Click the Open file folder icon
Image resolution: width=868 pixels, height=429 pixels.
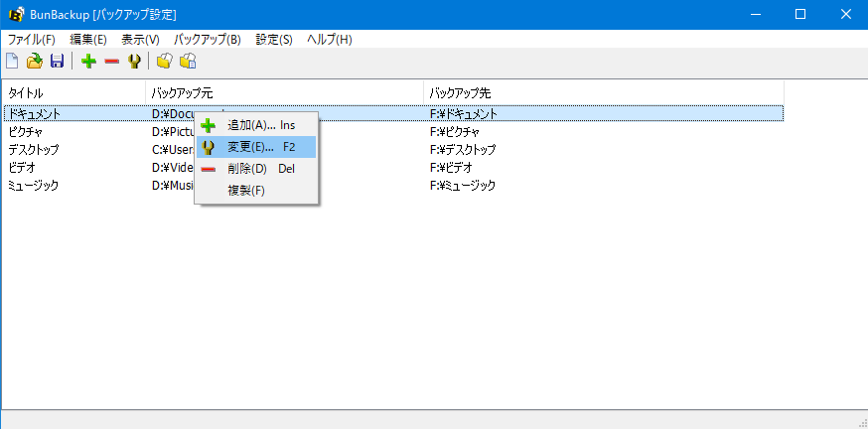pos(35,61)
